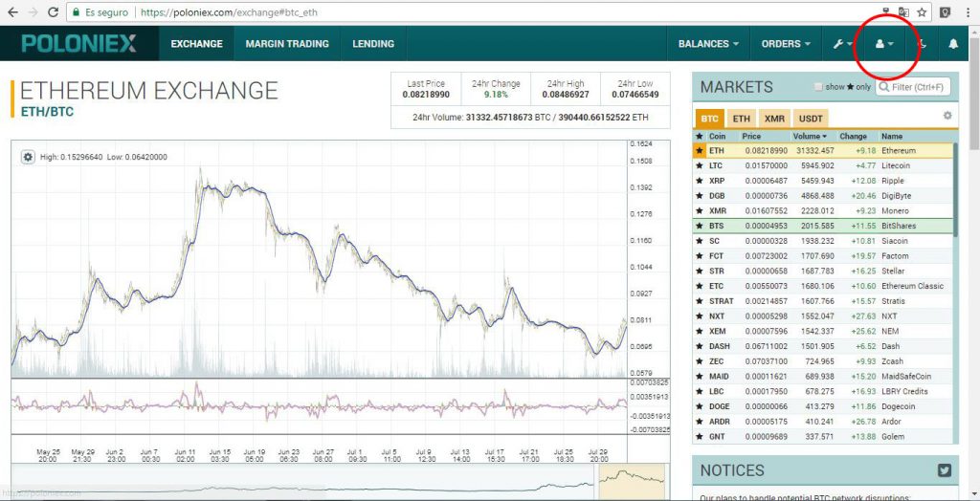Viewport: 980px width, 501px height.
Task: Open the user account menu icon
Action: pyautogui.click(x=884, y=44)
